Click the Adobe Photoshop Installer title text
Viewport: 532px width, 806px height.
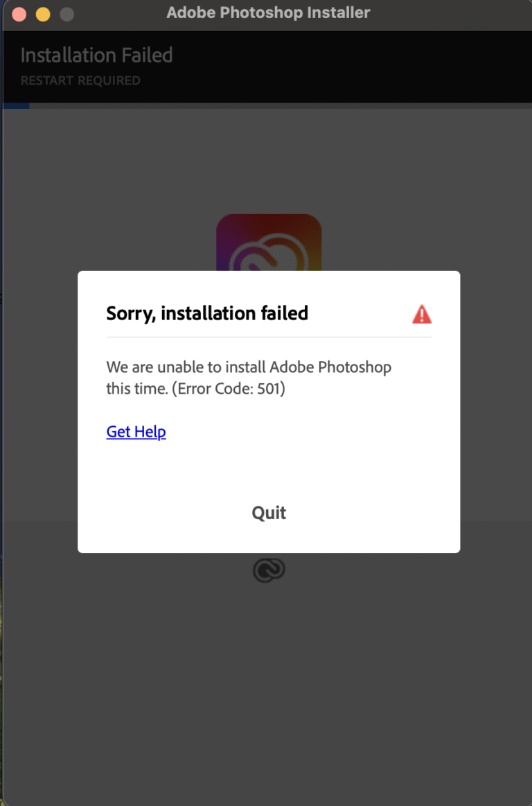(268, 12)
